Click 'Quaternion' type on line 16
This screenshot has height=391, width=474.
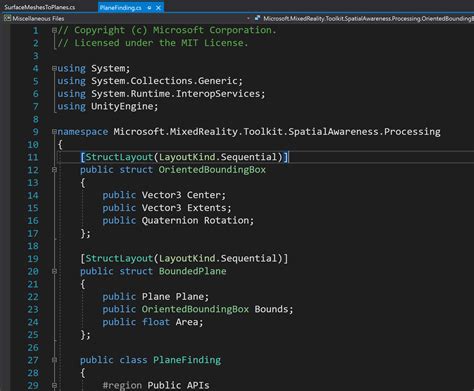tap(170, 220)
